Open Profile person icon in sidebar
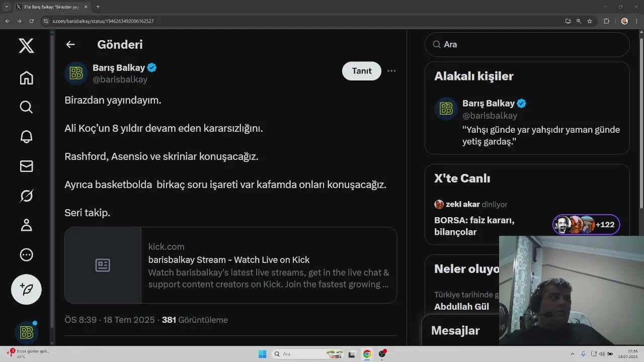This screenshot has width=644, height=362. pos(26,225)
